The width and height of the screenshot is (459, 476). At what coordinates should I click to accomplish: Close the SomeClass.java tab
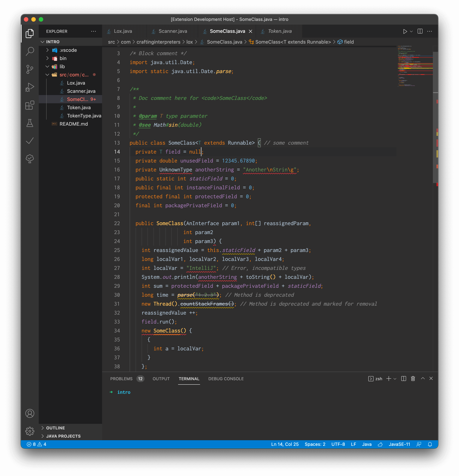tap(251, 31)
